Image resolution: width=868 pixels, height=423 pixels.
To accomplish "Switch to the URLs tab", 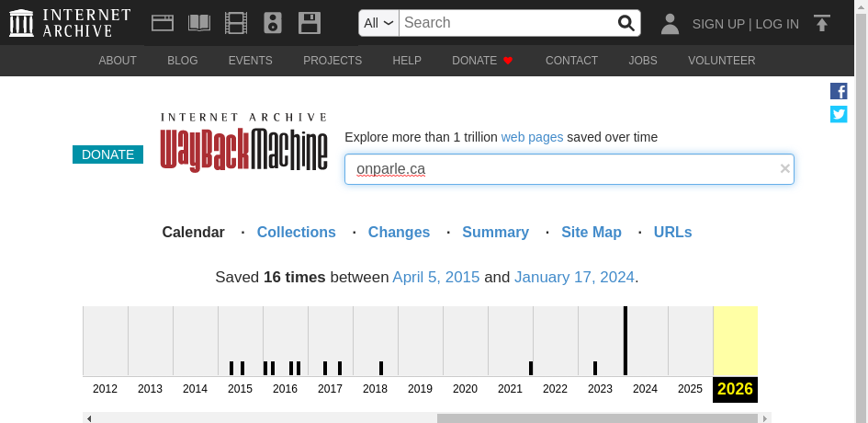I will click(672, 233).
